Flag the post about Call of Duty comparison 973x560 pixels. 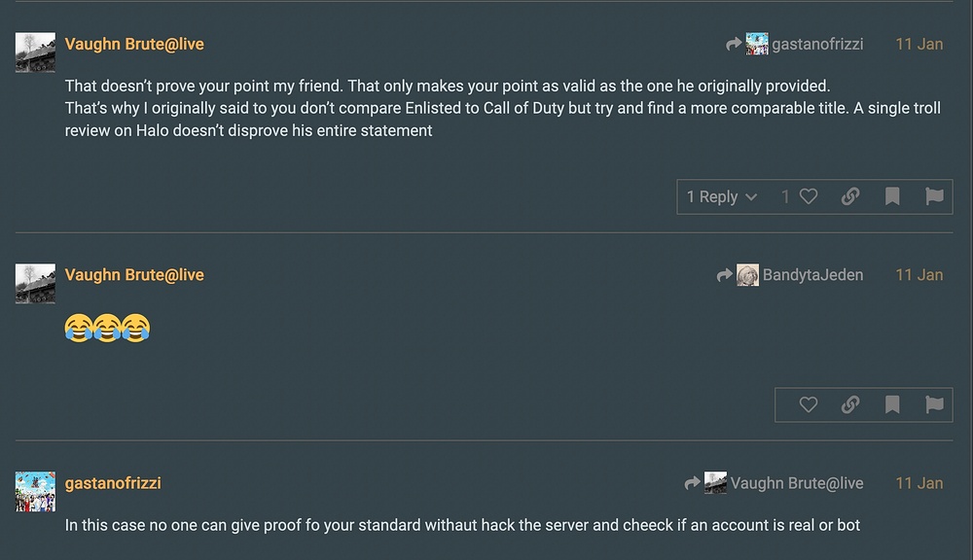(934, 196)
